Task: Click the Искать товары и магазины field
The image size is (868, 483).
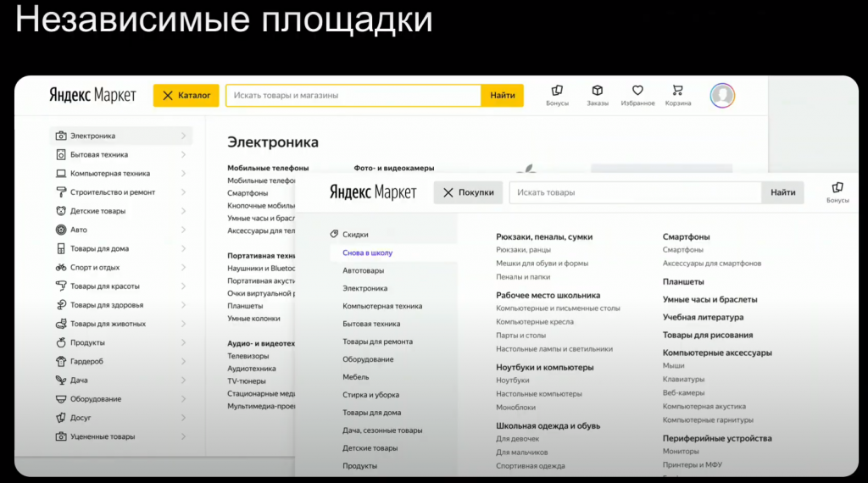Action: pos(353,96)
